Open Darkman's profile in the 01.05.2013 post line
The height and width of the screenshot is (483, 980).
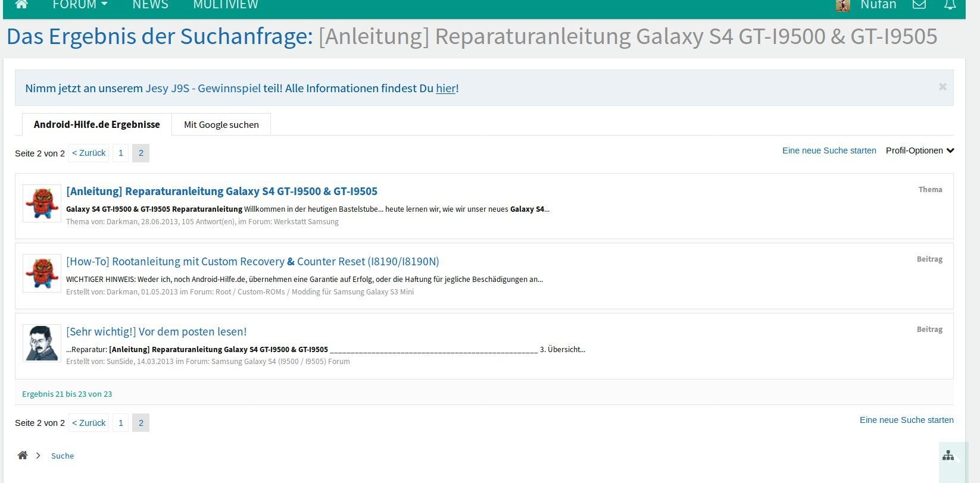pyautogui.click(x=122, y=291)
